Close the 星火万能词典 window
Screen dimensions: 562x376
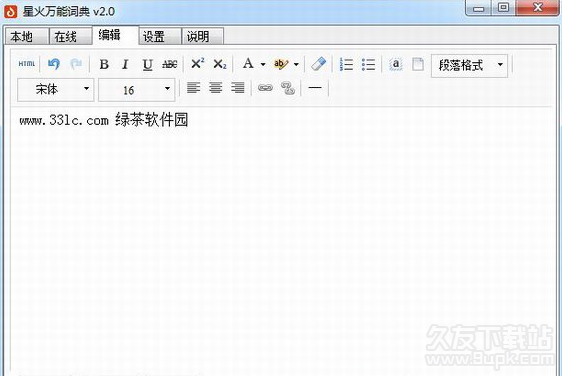click(x=537, y=8)
